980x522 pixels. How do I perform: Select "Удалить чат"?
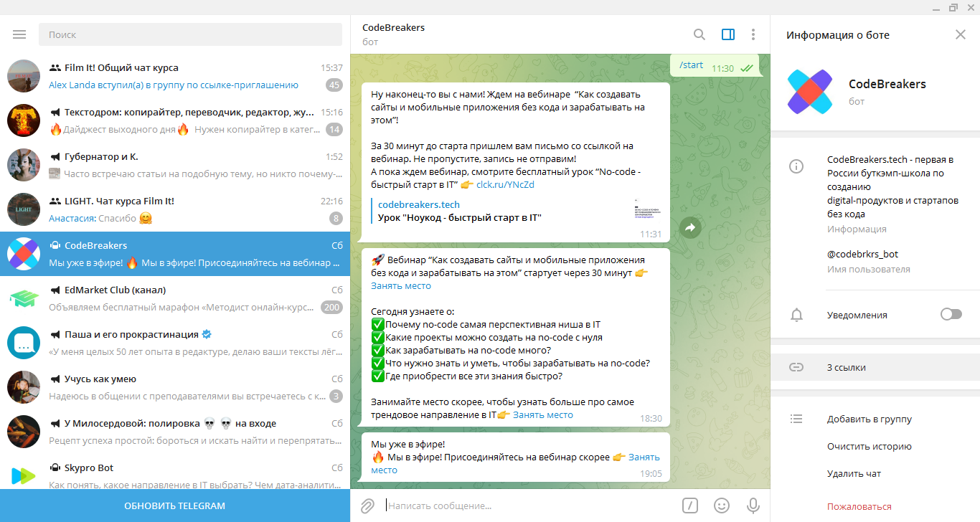click(x=854, y=473)
